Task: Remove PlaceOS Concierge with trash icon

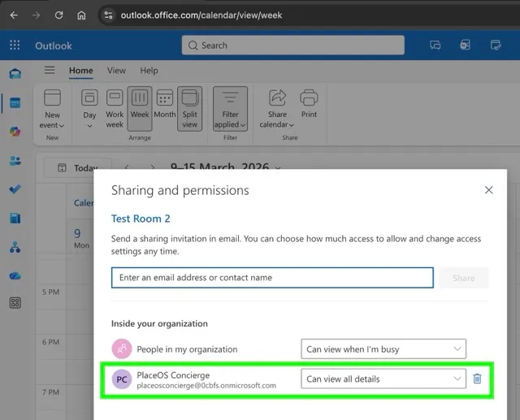Action: click(x=477, y=379)
